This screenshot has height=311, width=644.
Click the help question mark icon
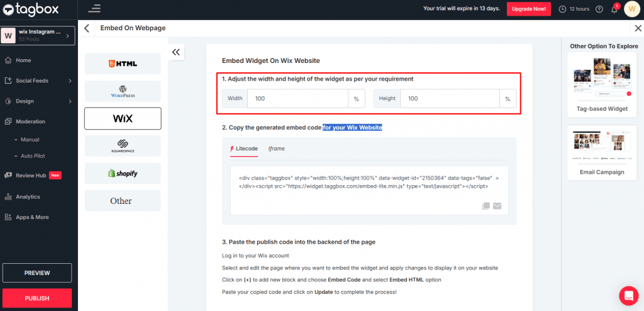pyautogui.click(x=599, y=9)
